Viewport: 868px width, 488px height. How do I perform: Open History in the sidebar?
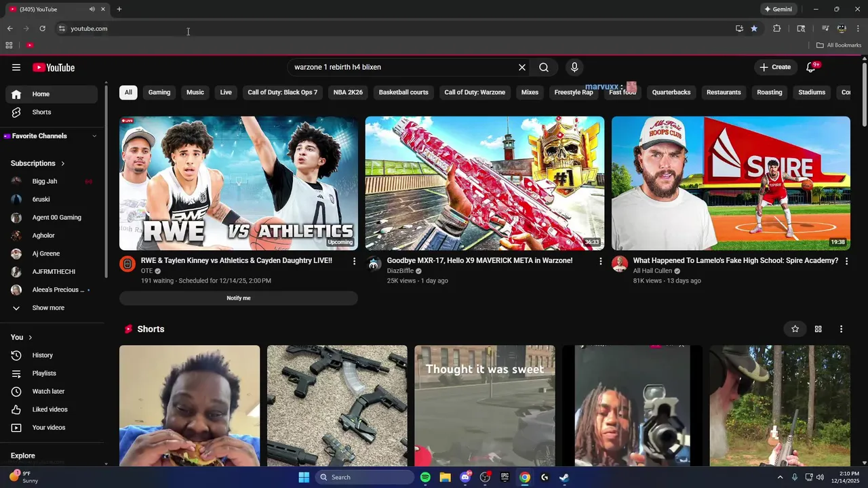[52, 355]
